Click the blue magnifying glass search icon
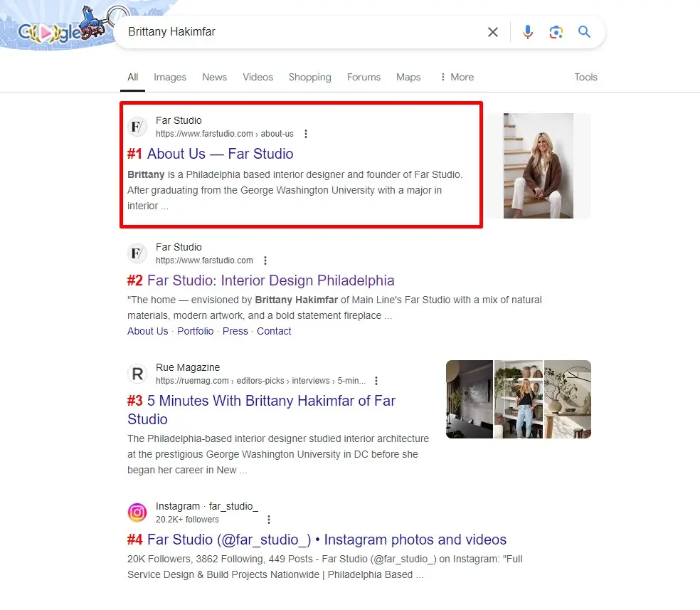 [x=584, y=32]
